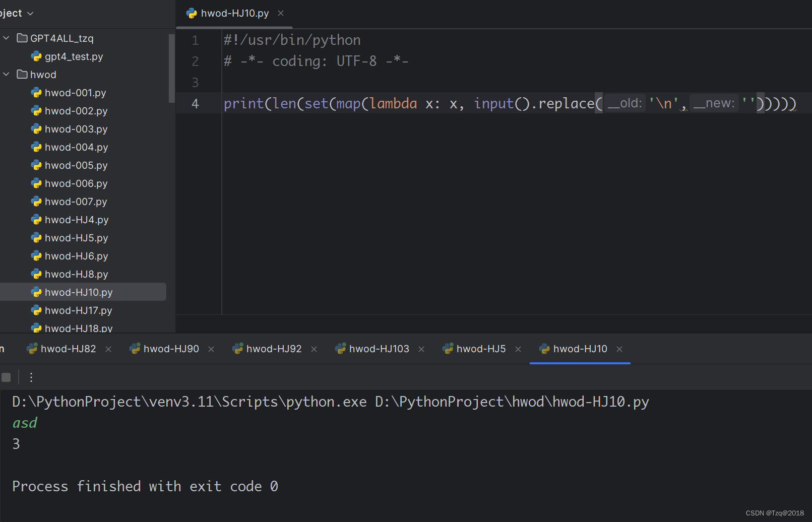Click 'Process finished with exit code 0' text
The image size is (812, 522).
pos(145,486)
